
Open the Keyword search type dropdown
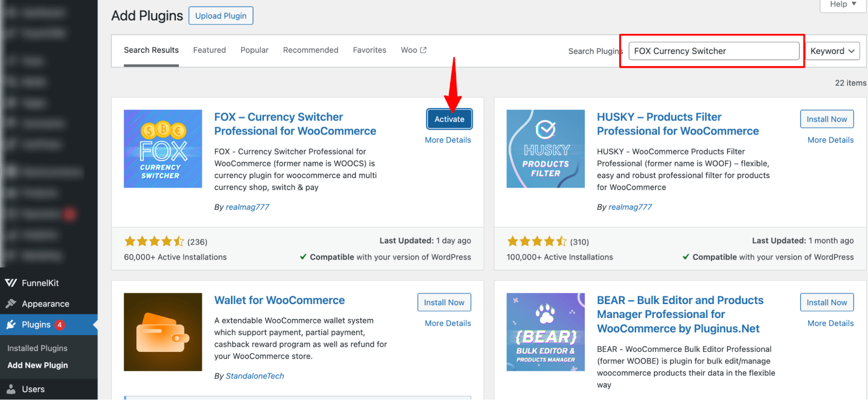(x=832, y=51)
